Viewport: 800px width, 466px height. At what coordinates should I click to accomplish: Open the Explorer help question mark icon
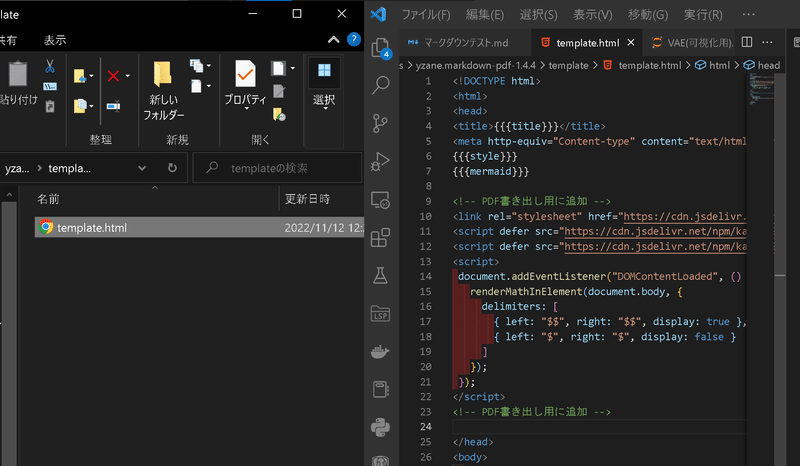click(354, 39)
